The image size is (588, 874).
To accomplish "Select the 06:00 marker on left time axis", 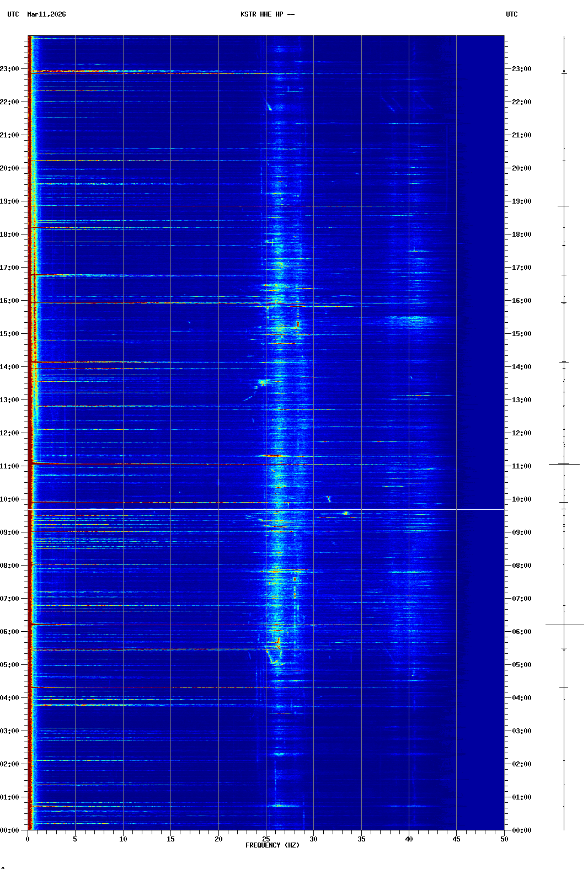I will coord(10,632).
